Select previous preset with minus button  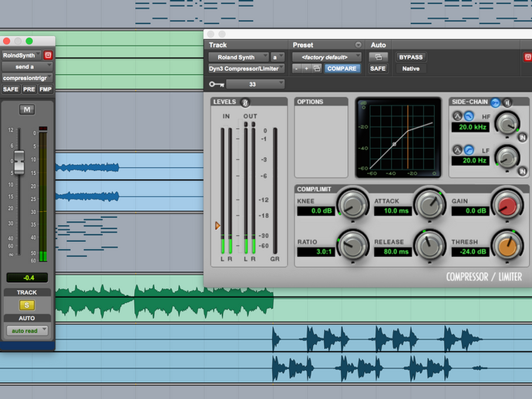pyautogui.click(x=297, y=69)
